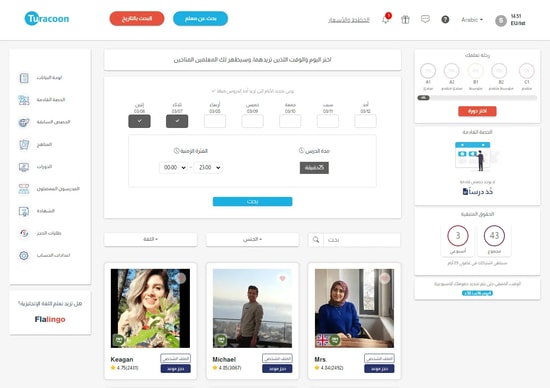The image size is (550, 388).
Task: Check the 03/11 day checkbox
Action: pos(328,121)
